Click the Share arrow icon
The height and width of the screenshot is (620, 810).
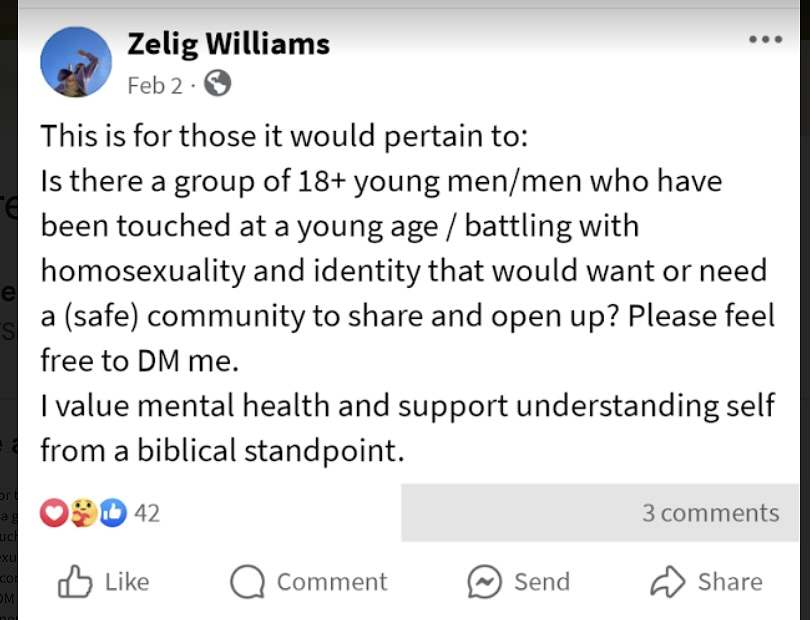(x=667, y=582)
